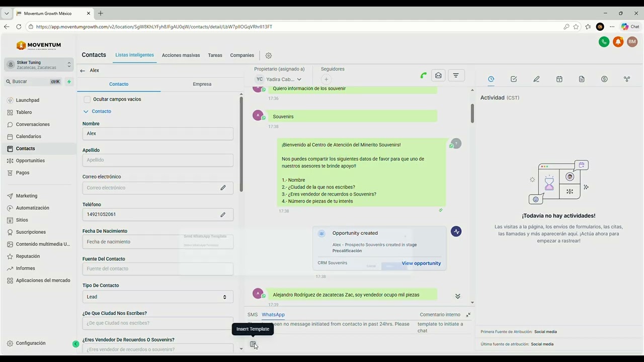Open conversation filter lines icon
The image size is (644, 362).
(x=456, y=75)
